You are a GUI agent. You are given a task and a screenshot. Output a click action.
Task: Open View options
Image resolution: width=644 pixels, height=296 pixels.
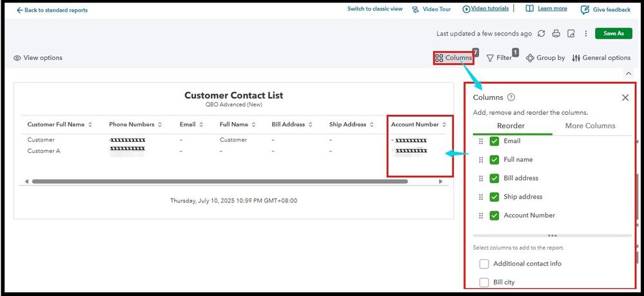[38, 58]
